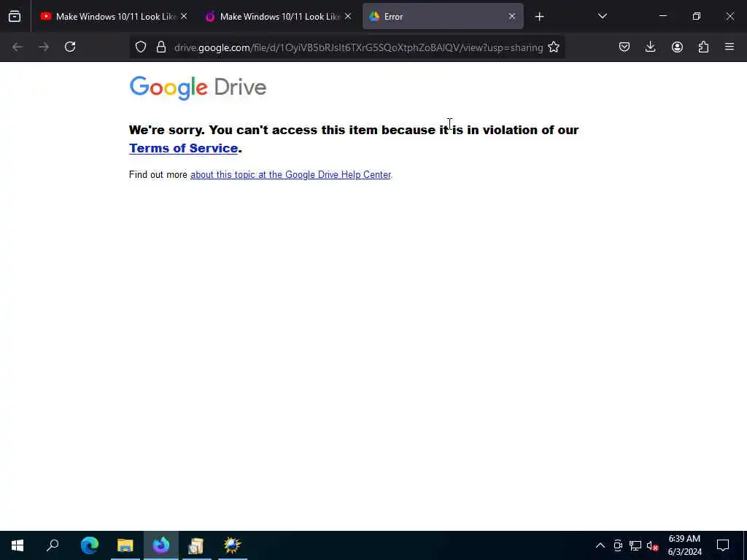Open the Extensions puzzle icon

703,47
